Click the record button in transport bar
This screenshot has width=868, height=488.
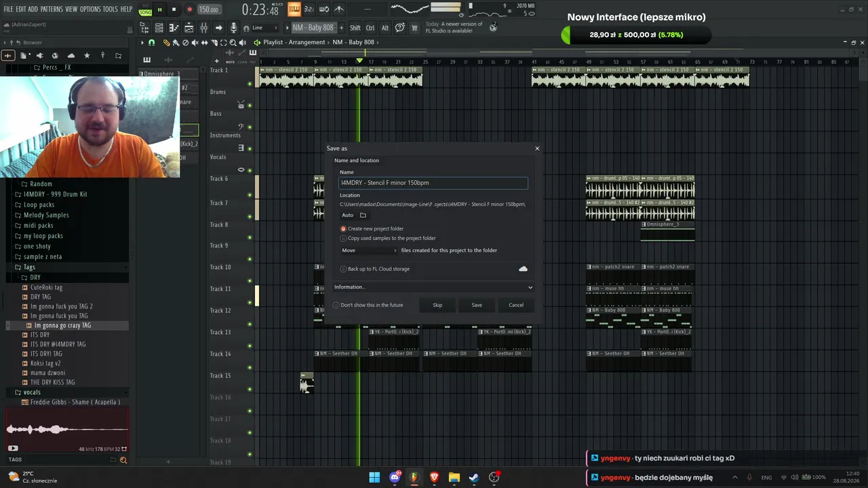click(189, 9)
